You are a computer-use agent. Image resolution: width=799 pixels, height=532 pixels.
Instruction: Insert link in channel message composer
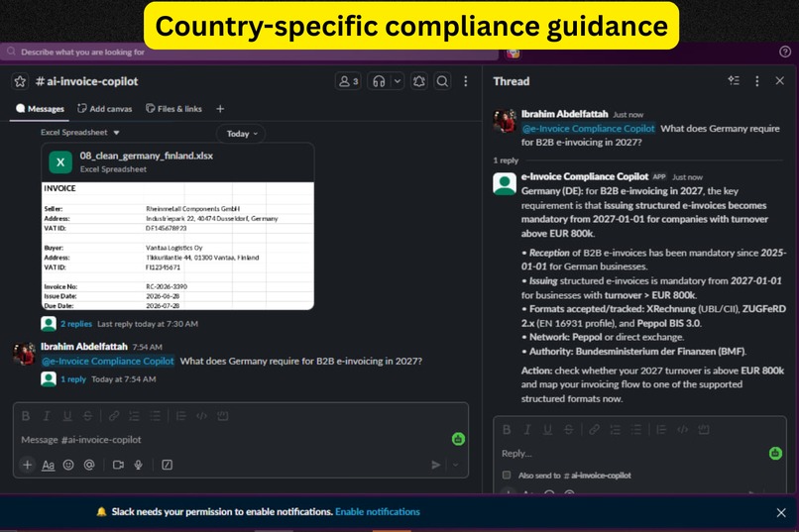click(114, 416)
